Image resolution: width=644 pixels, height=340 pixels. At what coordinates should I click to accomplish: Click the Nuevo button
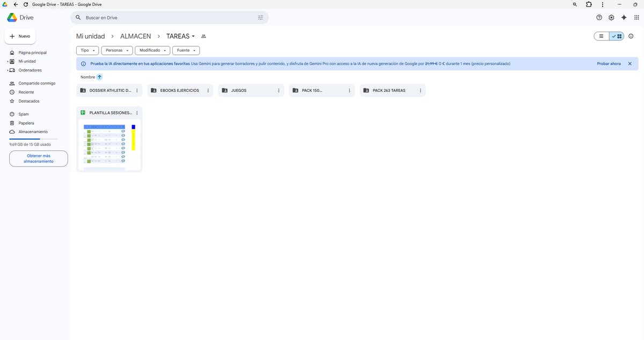pyautogui.click(x=20, y=36)
